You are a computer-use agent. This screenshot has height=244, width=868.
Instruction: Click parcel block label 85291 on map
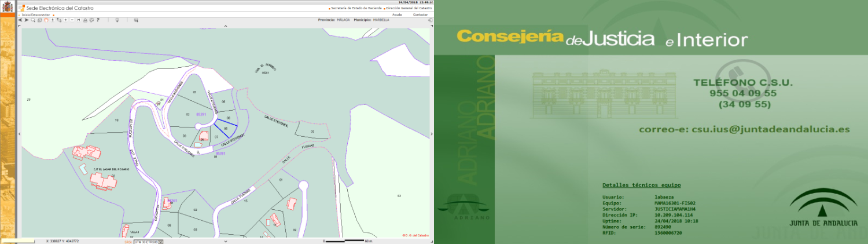[201, 114]
